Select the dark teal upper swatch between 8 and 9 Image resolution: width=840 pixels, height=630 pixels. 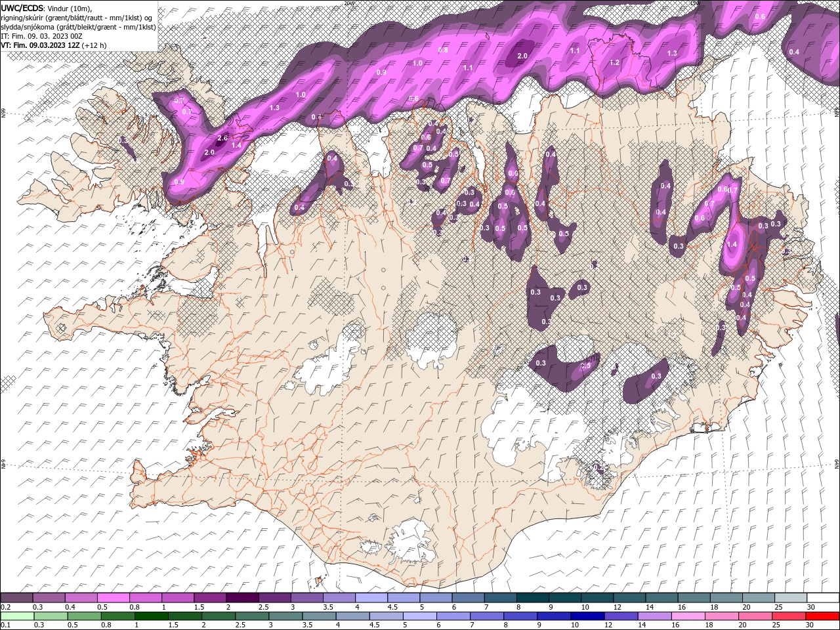[x=532, y=598]
